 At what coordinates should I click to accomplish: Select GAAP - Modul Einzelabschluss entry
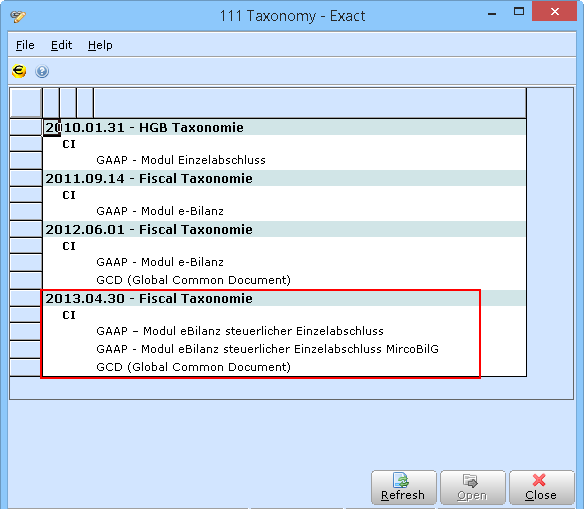coord(181,160)
